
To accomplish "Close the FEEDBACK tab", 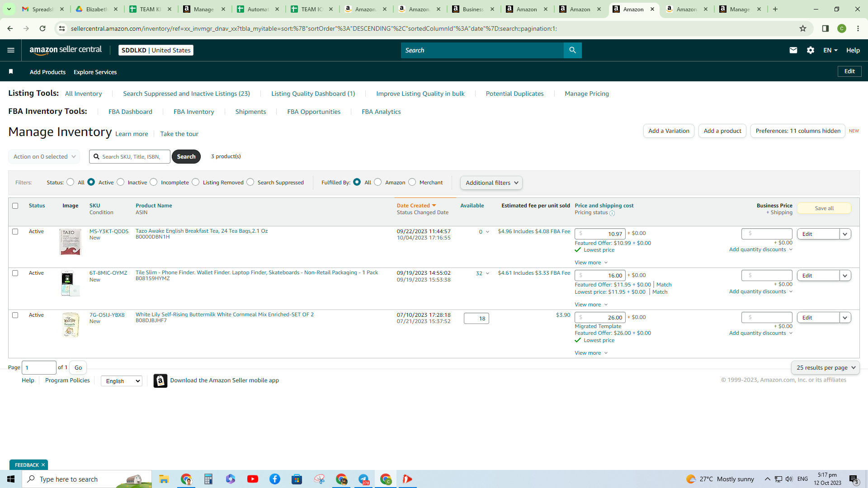I will pyautogui.click(x=43, y=465).
